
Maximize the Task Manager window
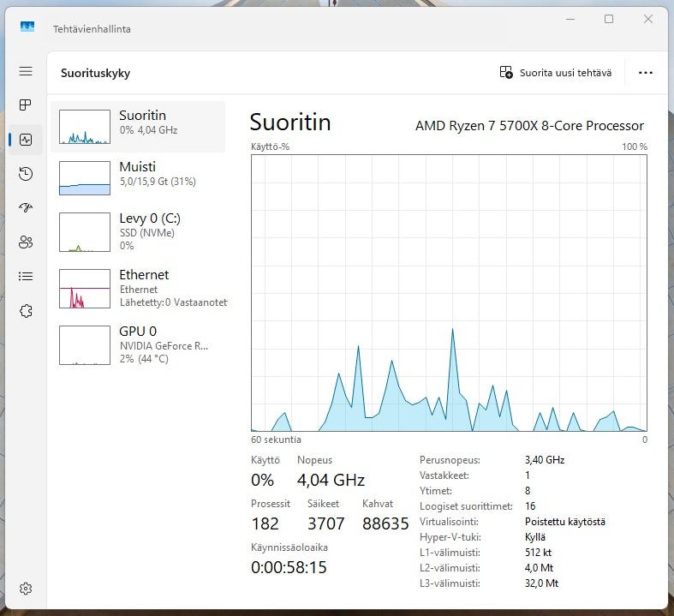coord(609,20)
